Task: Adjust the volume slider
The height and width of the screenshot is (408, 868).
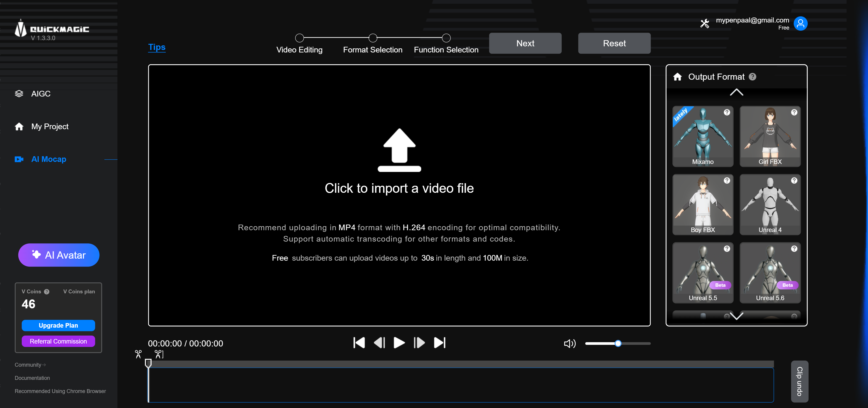Action: [618, 344]
